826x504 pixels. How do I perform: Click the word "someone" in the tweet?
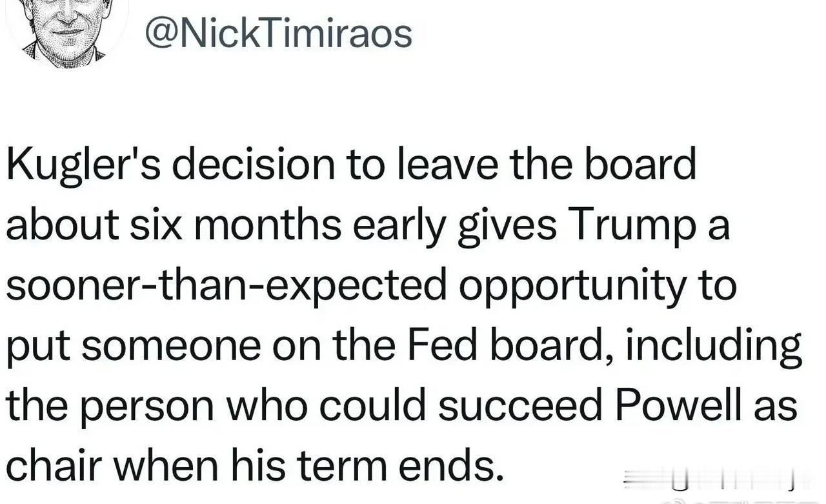(171, 345)
